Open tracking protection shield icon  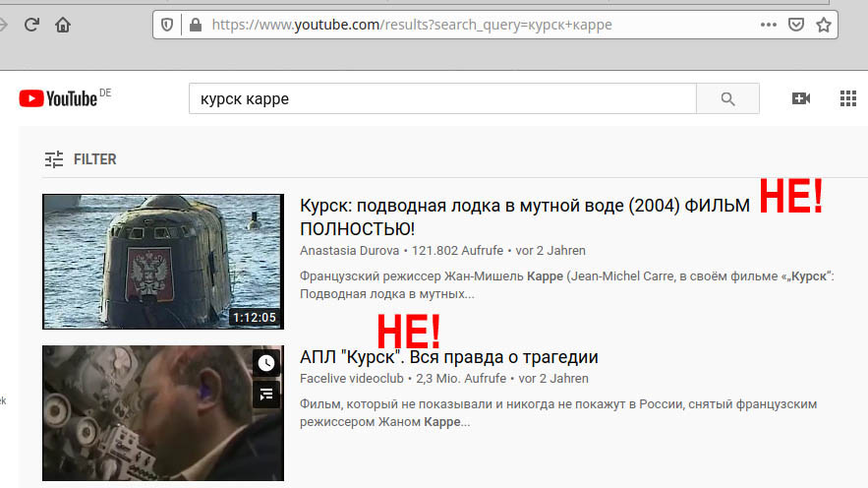tap(167, 25)
